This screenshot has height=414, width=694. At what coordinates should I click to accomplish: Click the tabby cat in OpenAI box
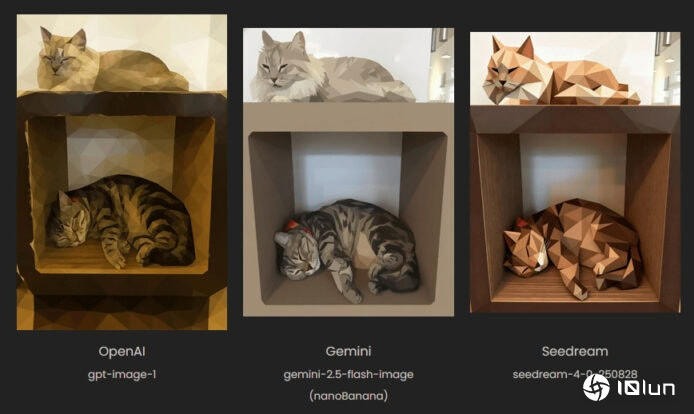coord(120,221)
